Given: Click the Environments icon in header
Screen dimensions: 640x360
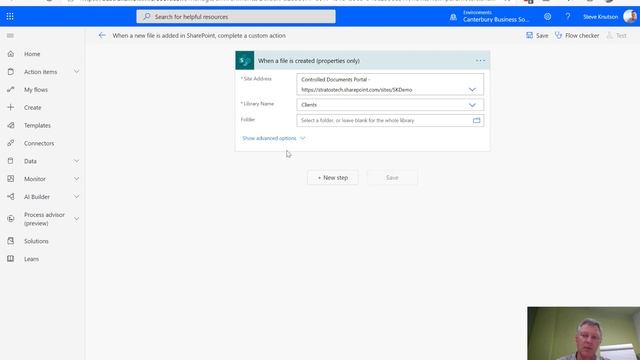Looking at the screenshot, I should (453, 17).
